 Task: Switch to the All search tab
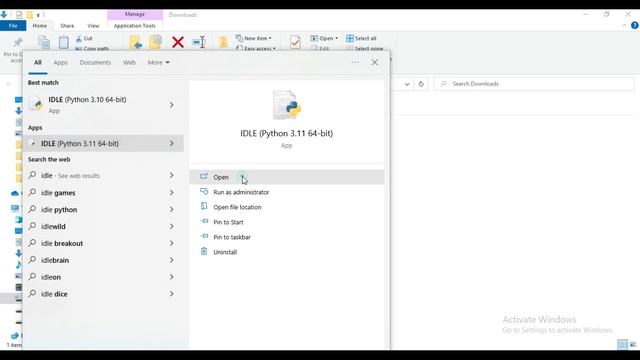[x=38, y=62]
